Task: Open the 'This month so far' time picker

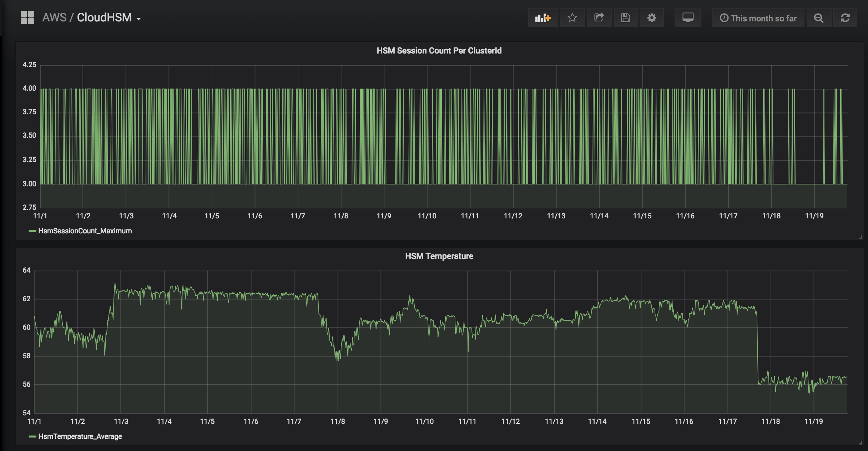Action: click(758, 18)
